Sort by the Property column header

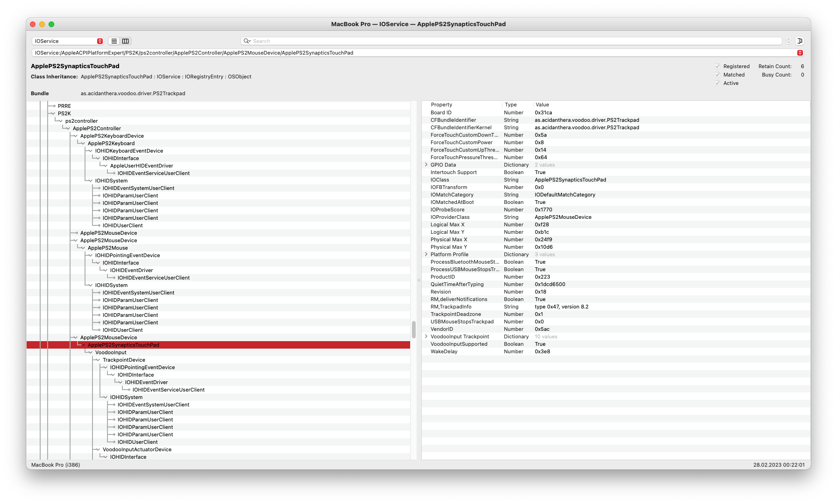tap(441, 105)
